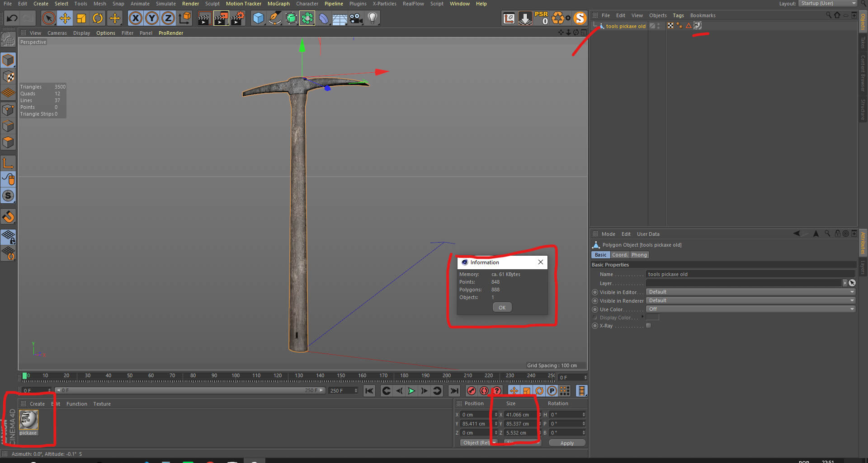Image resolution: width=868 pixels, height=463 pixels.
Task: Toggle the Y axis lock
Action: tap(152, 19)
